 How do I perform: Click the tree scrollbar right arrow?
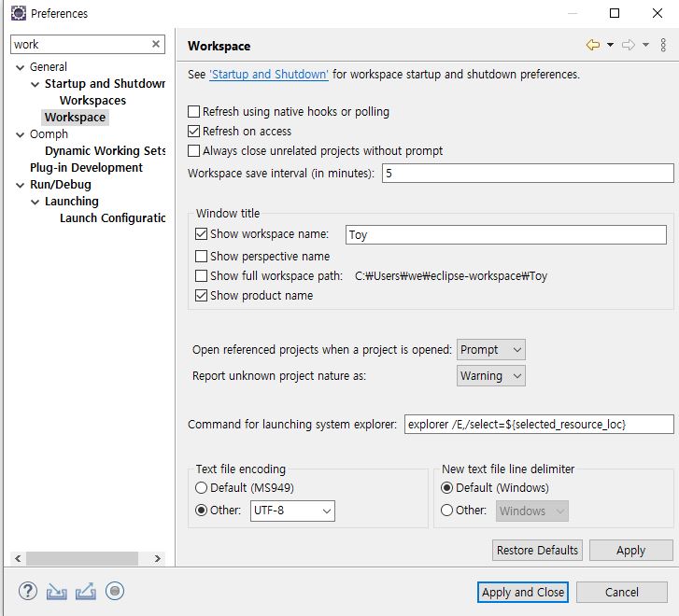pyautogui.click(x=158, y=558)
